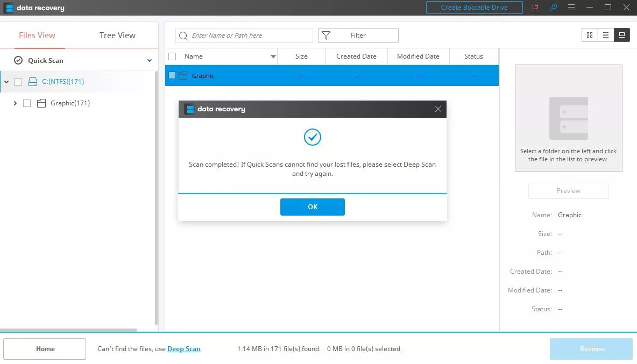The image size is (637, 364).
Task: Switch to the Tree View tab
Action: (117, 35)
